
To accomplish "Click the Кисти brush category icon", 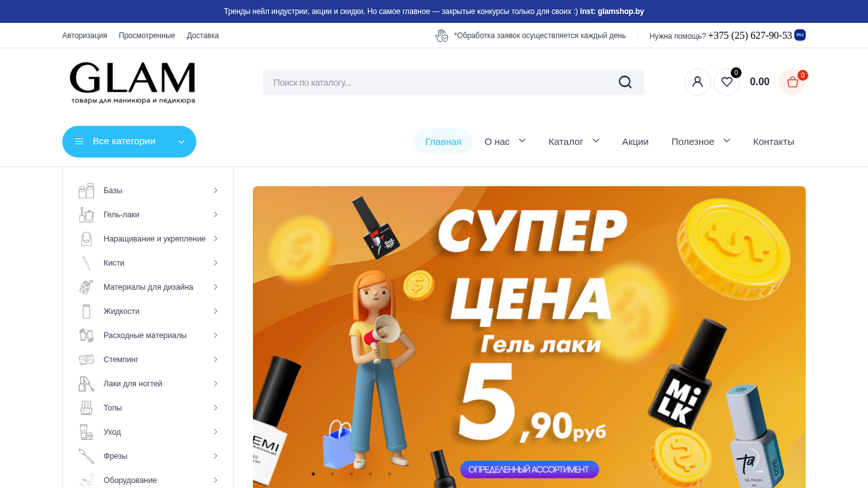I will coord(86,263).
